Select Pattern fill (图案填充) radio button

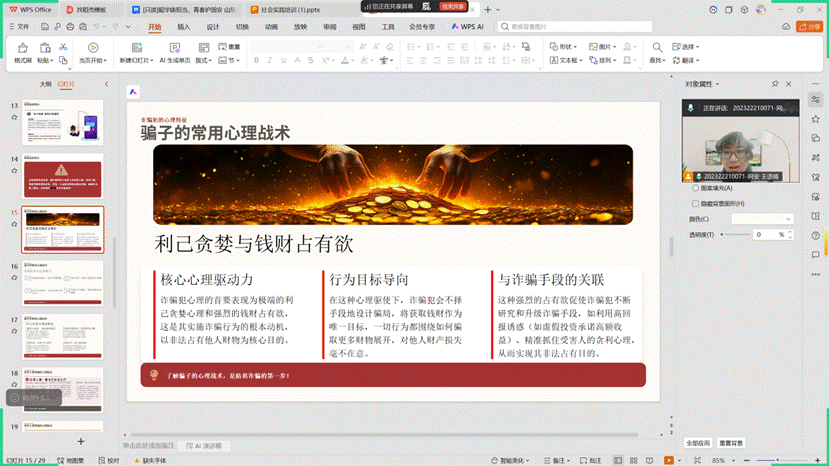coord(696,188)
